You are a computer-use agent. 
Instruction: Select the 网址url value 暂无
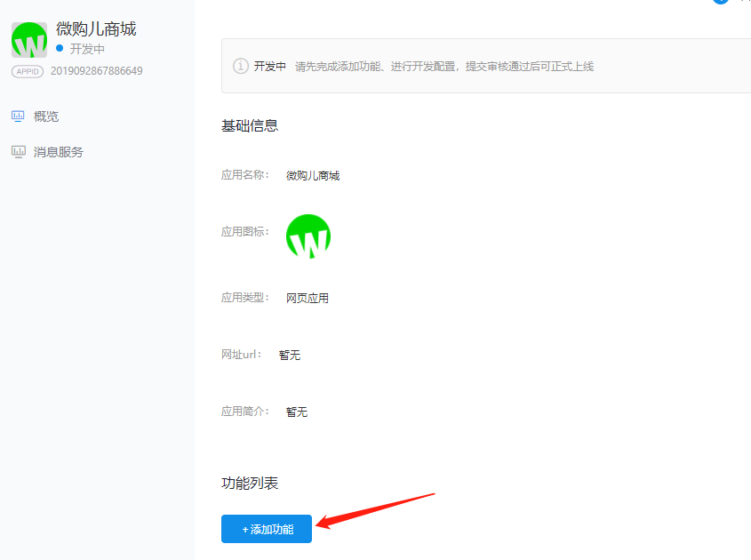(290, 355)
